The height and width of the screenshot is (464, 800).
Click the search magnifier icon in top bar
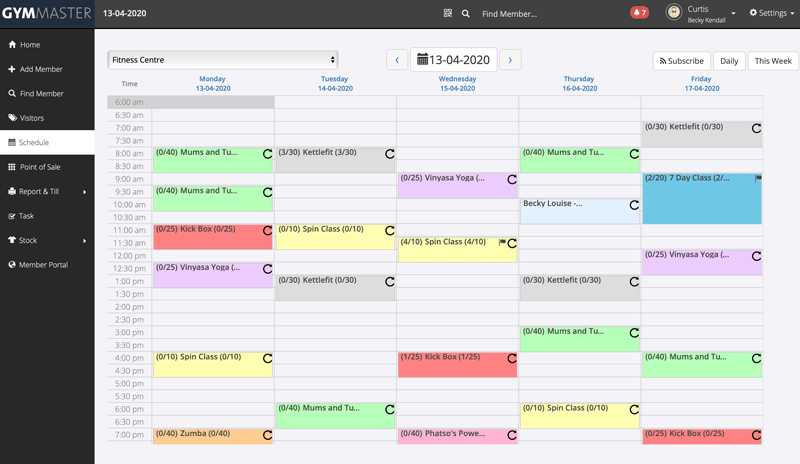tap(466, 14)
